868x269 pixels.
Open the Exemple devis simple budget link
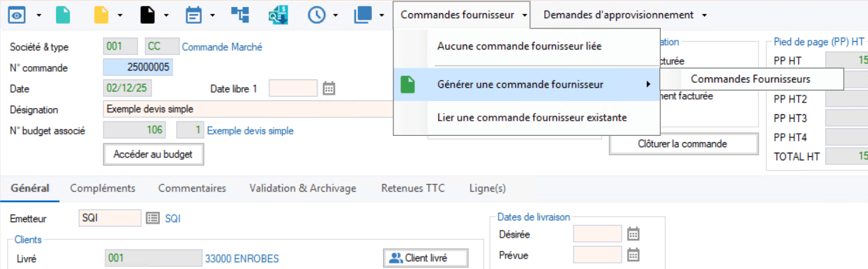(x=250, y=130)
